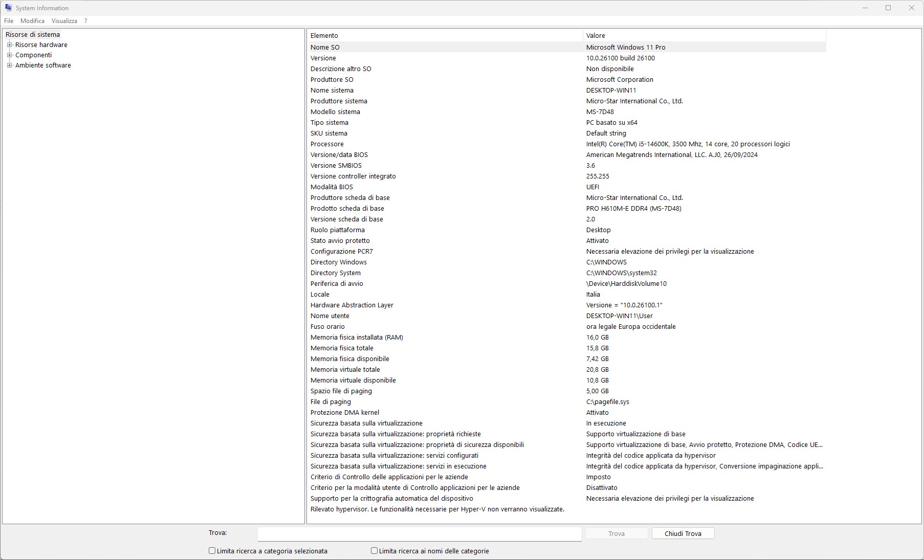Image resolution: width=924 pixels, height=560 pixels.
Task: Select the Nome utente row
Action: pyautogui.click(x=567, y=316)
